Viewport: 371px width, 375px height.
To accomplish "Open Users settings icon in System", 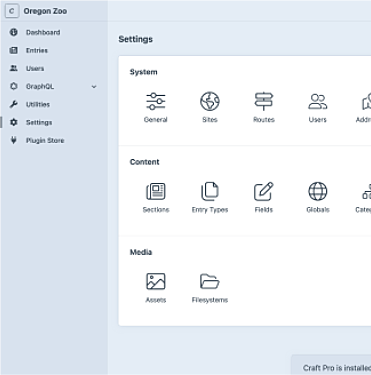I will click(318, 101).
